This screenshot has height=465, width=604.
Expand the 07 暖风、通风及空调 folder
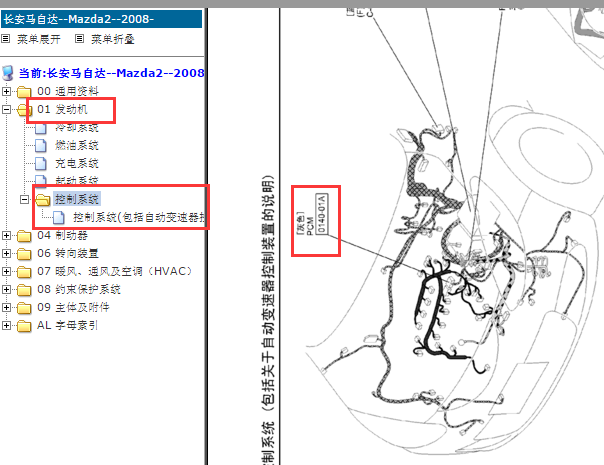point(6,271)
